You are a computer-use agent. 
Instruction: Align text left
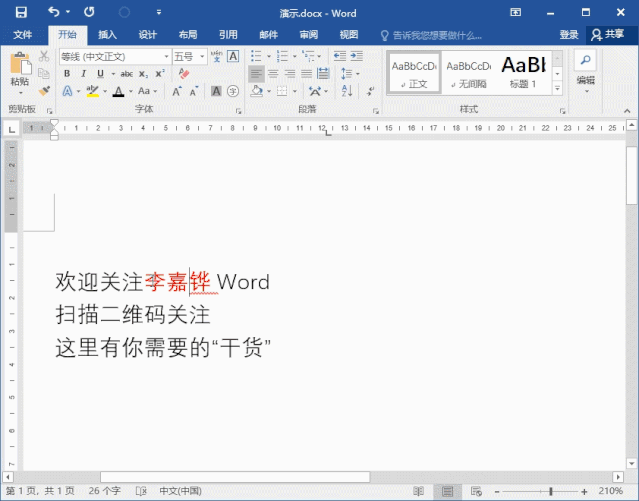(x=256, y=74)
